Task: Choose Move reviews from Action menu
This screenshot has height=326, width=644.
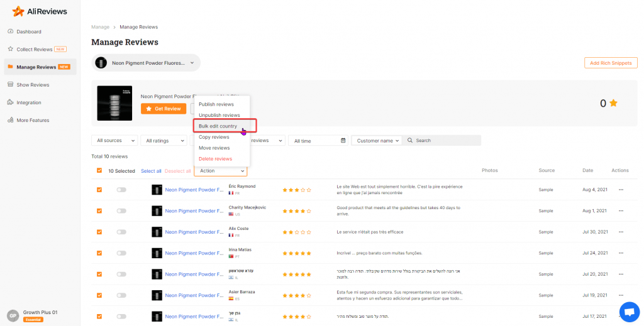Action: 214,148
